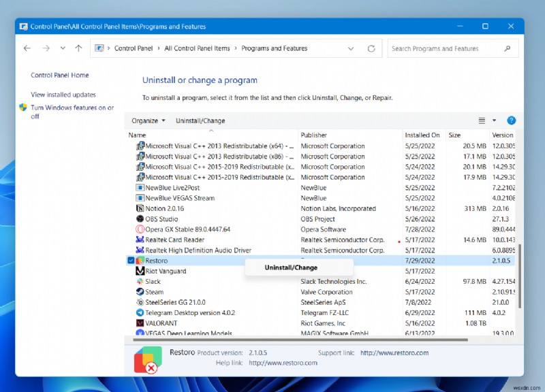This screenshot has width=545, height=392.
Task: Check the Riot Vanguard checkbox
Action: [x=131, y=271]
